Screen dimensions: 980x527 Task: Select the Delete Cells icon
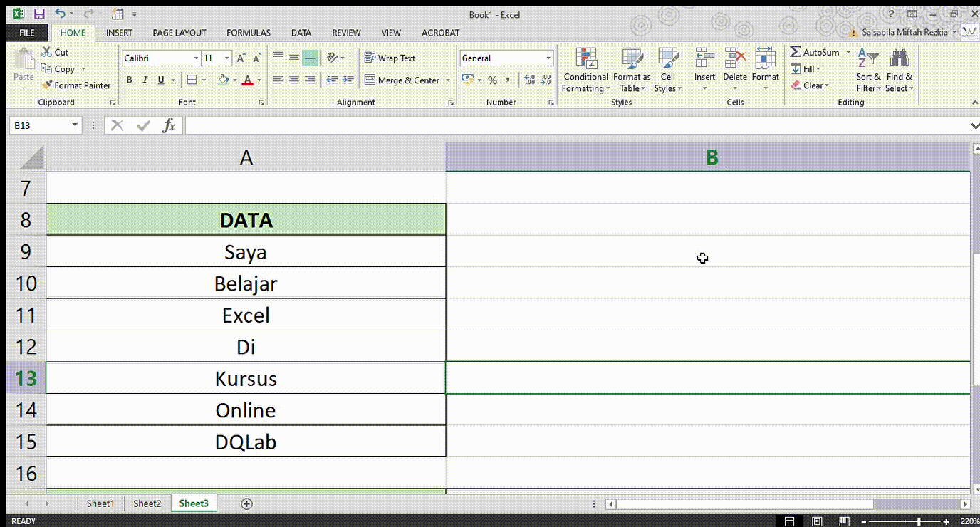[x=734, y=69]
